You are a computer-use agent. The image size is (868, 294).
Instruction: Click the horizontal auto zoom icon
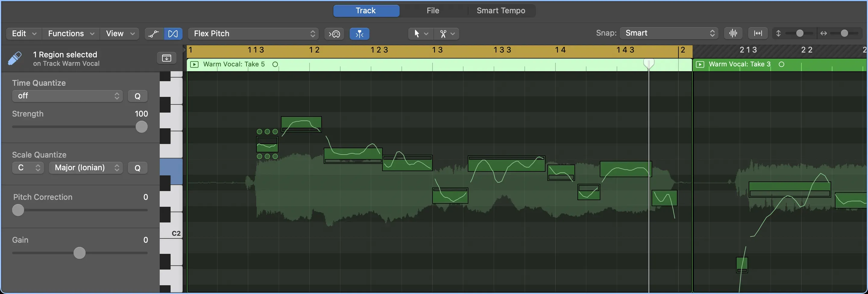[758, 33]
